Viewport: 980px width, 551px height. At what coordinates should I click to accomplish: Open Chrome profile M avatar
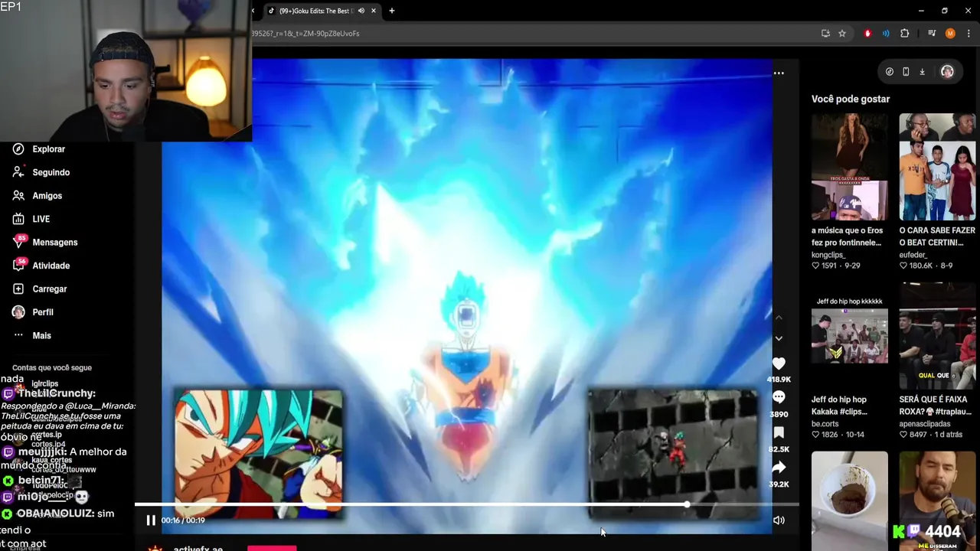[x=950, y=34]
